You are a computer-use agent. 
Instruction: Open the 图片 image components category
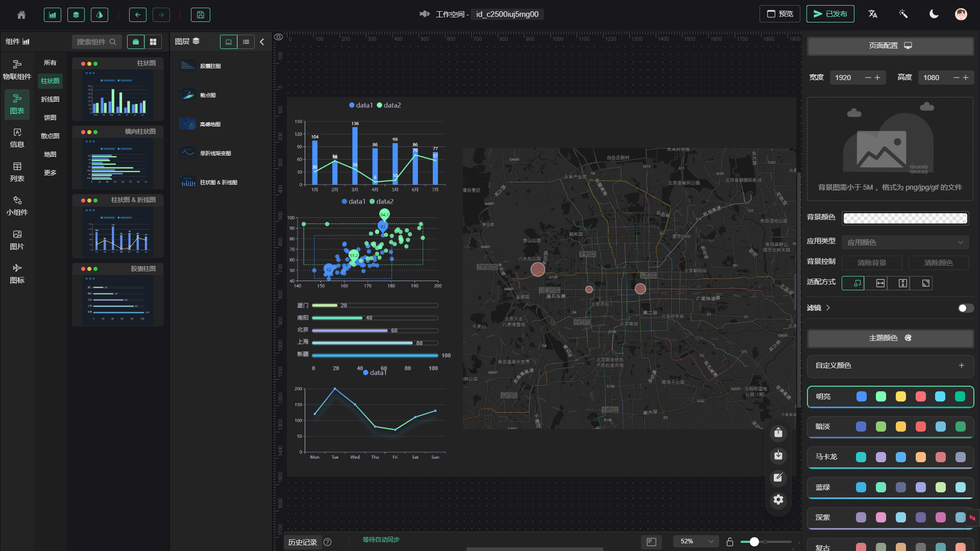click(x=17, y=239)
